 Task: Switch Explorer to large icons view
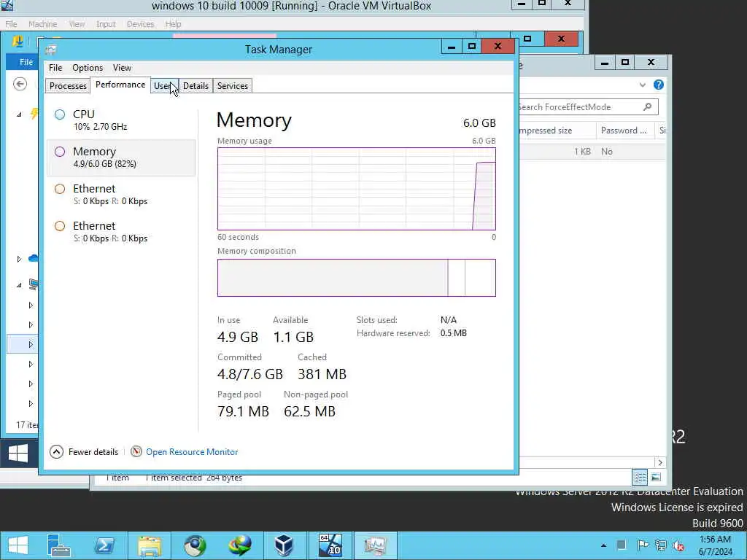pos(656,477)
